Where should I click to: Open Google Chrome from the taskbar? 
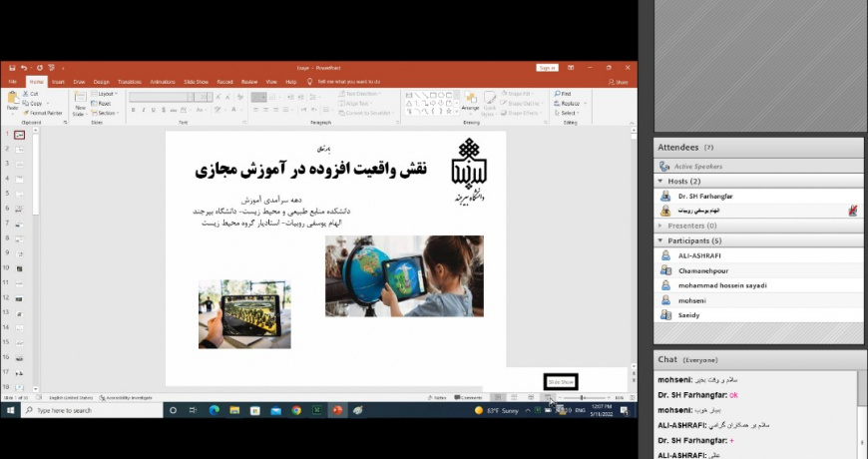[296, 410]
